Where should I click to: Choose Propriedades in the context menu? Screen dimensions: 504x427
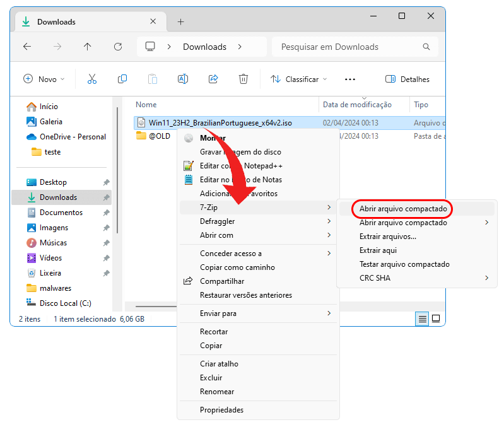click(x=221, y=410)
